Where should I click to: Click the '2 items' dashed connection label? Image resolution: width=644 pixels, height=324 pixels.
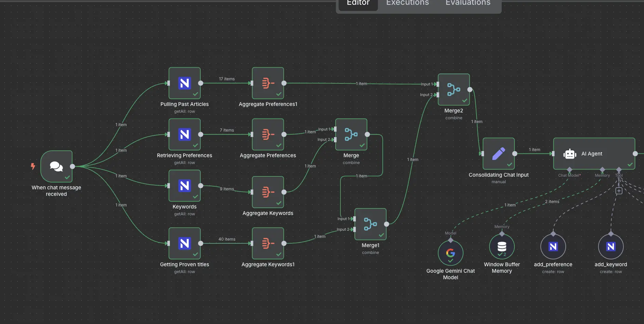click(552, 202)
